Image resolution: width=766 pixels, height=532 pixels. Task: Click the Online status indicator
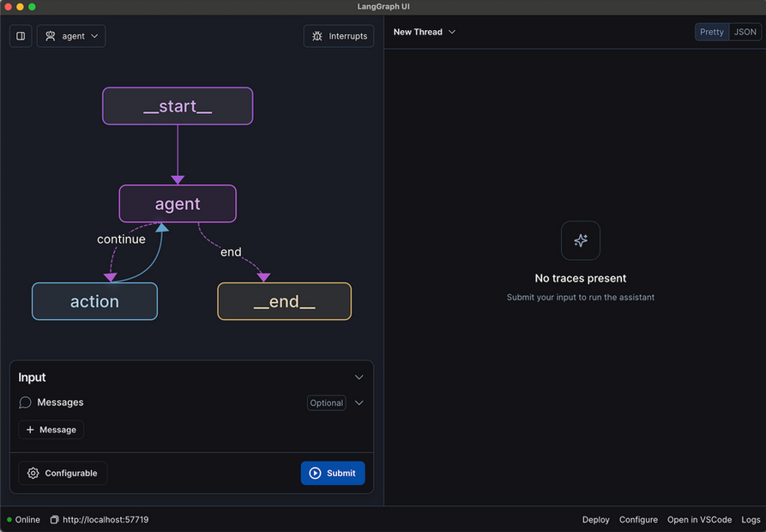pos(23,520)
